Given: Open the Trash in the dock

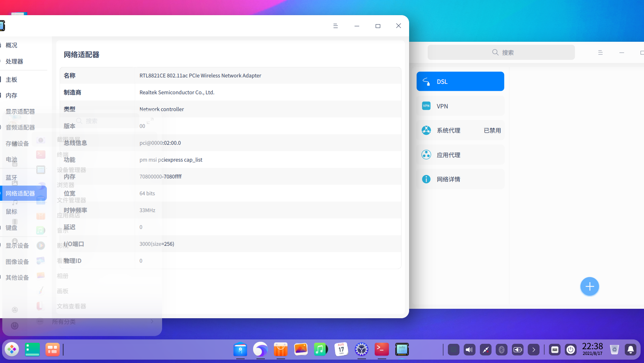Looking at the screenshot, I should click(x=614, y=350).
